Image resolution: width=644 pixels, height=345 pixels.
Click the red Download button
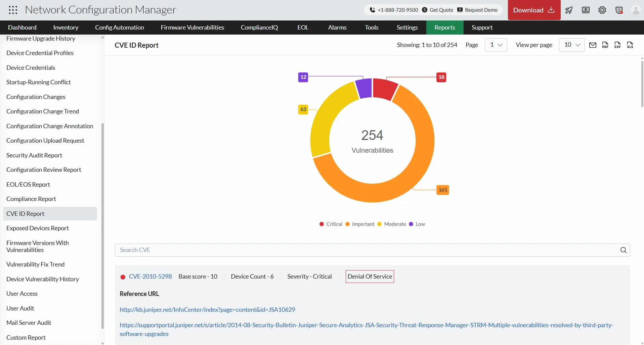pyautogui.click(x=534, y=10)
